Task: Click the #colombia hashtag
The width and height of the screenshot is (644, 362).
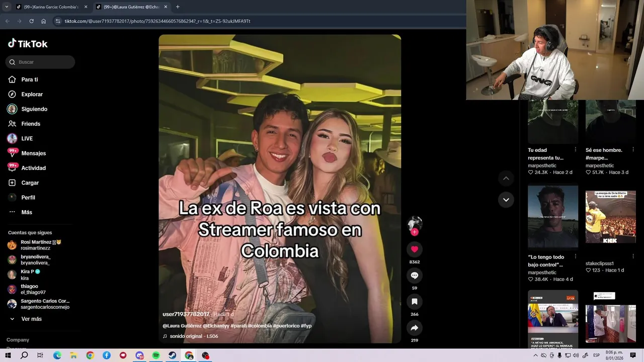Action: [260, 326]
